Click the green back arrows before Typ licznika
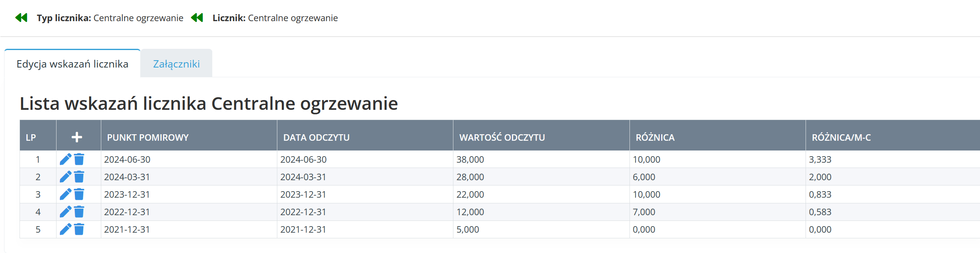 [x=21, y=17]
